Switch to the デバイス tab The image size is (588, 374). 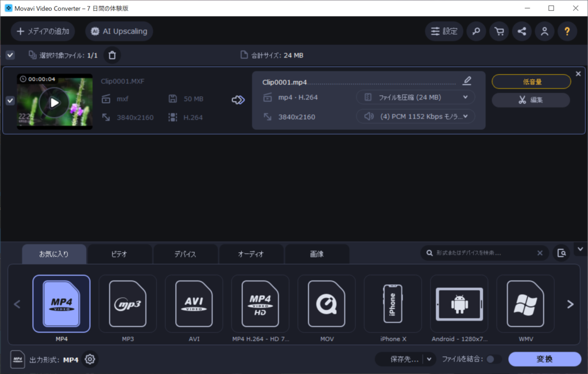click(185, 253)
